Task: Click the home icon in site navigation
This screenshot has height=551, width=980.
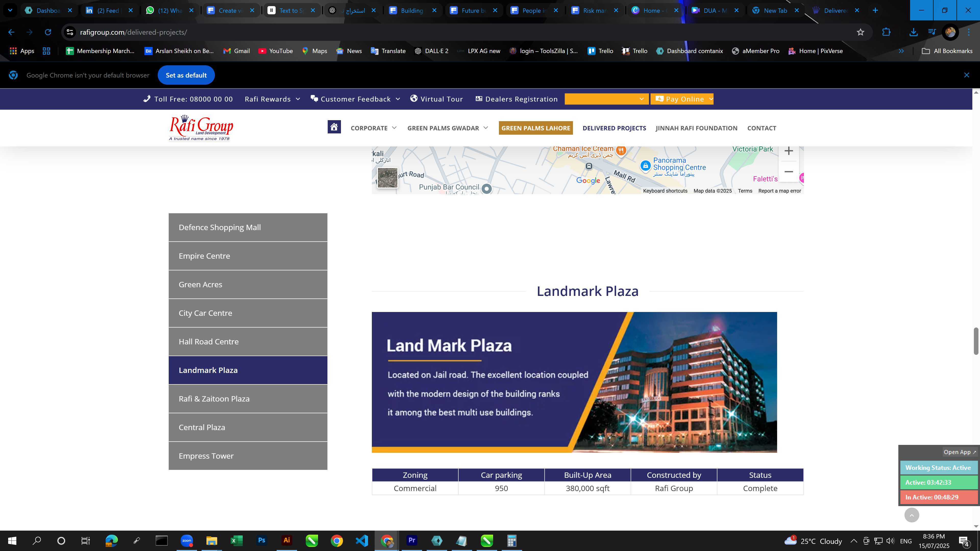Action: [334, 127]
